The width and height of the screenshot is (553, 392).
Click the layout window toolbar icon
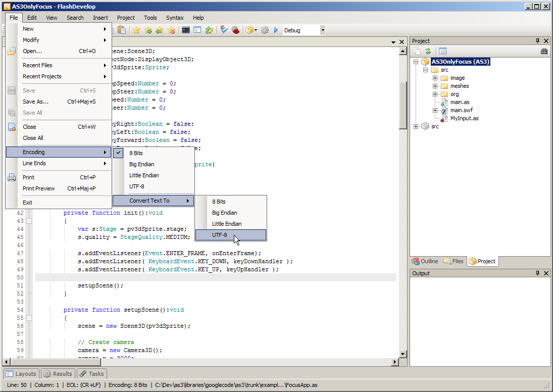click(197, 30)
